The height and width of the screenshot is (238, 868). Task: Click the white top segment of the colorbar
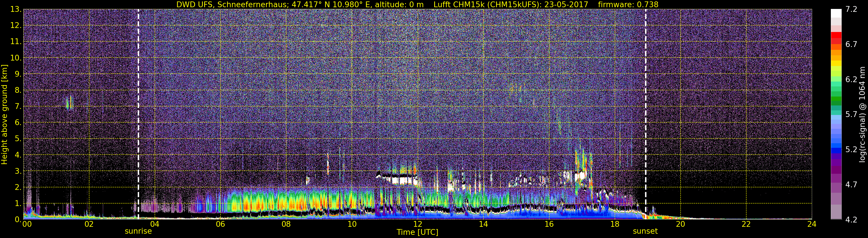[836, 13]
